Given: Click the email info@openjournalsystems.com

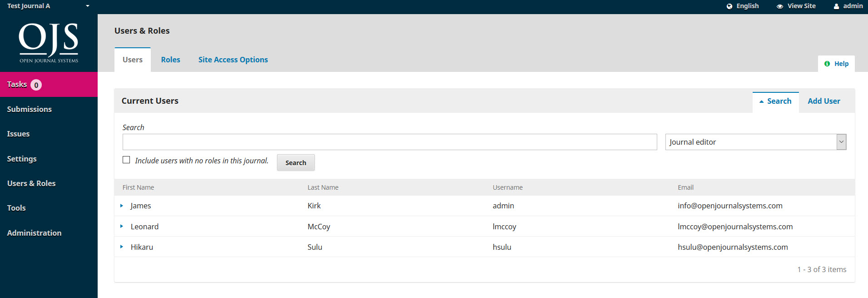Looking at the screenshot, I should tap(730, 206).
